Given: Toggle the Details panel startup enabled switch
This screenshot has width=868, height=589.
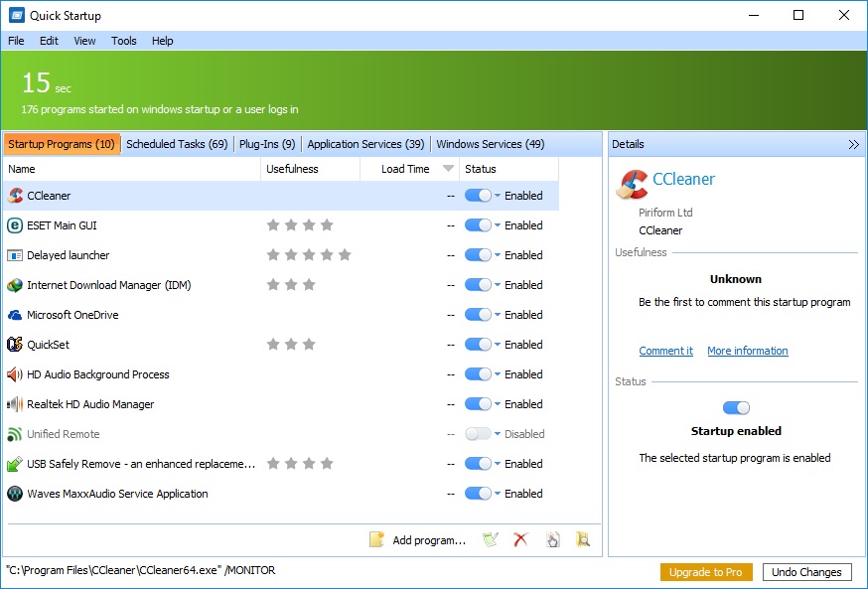Looking at the screenshot, I should [x=736, y=408].
